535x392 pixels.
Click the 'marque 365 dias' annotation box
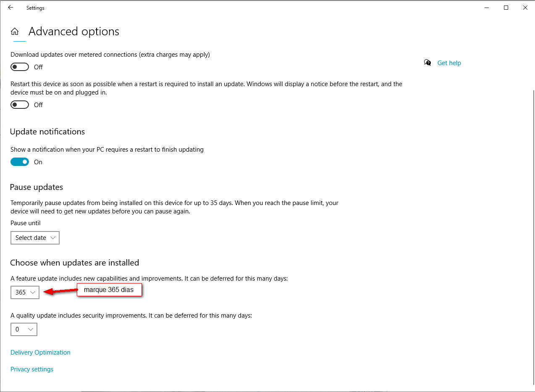(109, 290)
